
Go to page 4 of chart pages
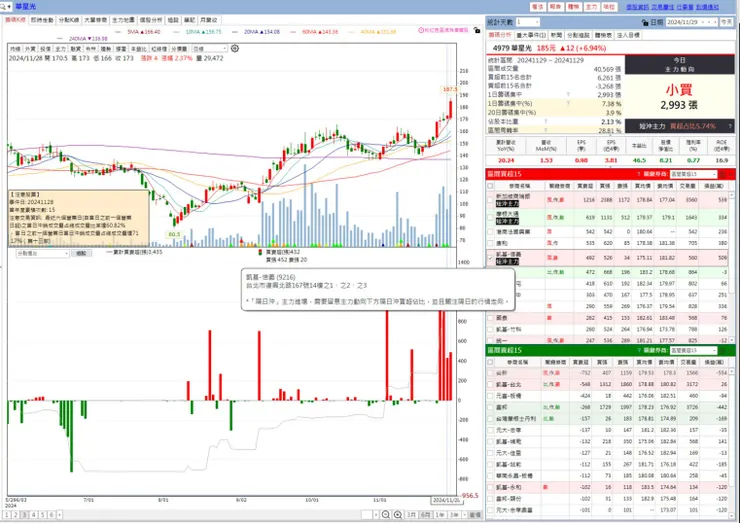point(33,515)
